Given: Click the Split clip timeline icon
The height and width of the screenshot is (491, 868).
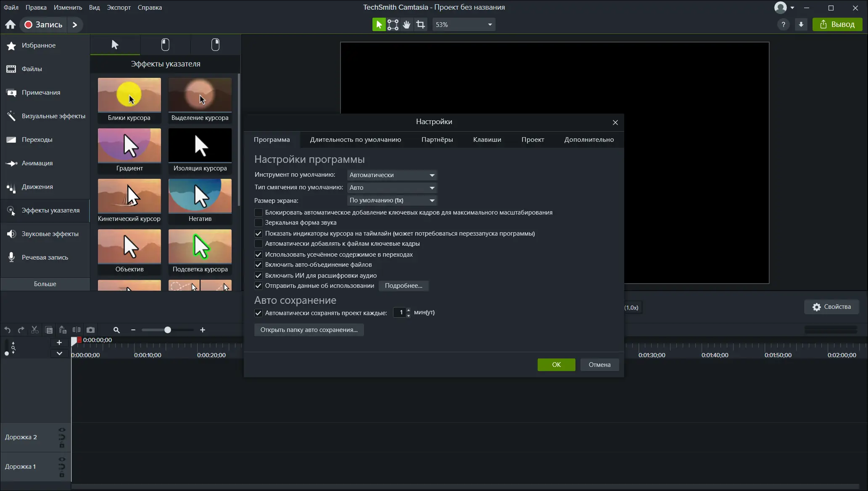Looking at the screenshot, I should (77, 330).
